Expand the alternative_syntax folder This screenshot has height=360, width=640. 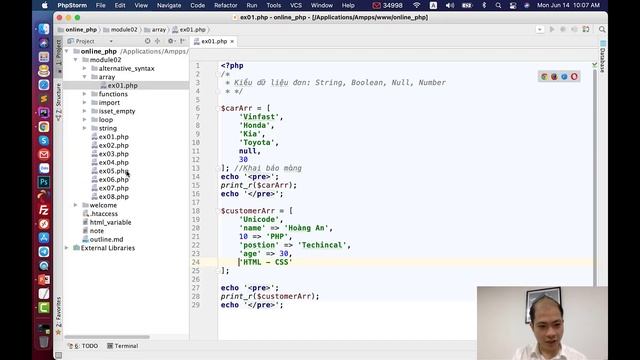click(84, 69)
